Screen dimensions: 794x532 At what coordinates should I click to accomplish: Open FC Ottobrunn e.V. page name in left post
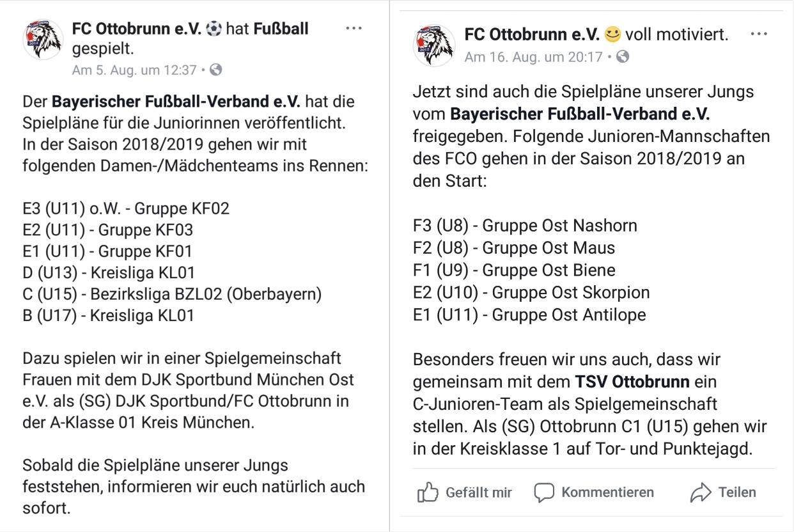[x=137, y=29]
